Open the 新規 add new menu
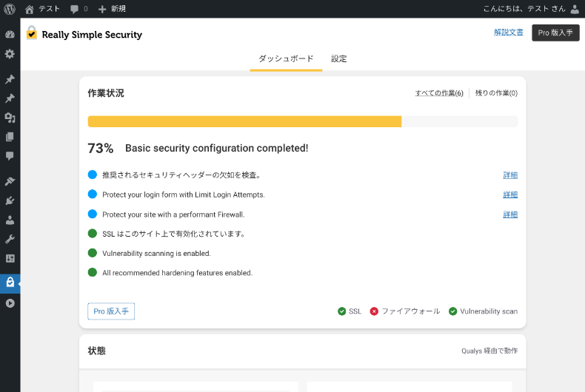585x392 pixels. [x=112, y=9]
